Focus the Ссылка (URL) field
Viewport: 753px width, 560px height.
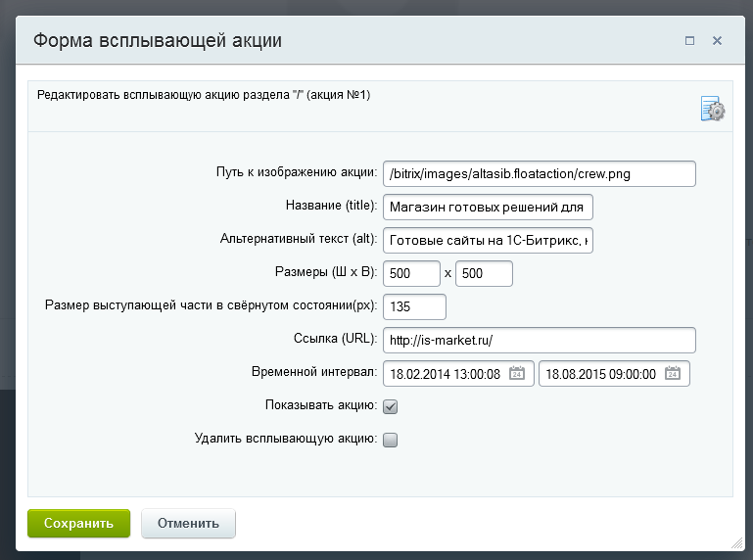point(540,340)
